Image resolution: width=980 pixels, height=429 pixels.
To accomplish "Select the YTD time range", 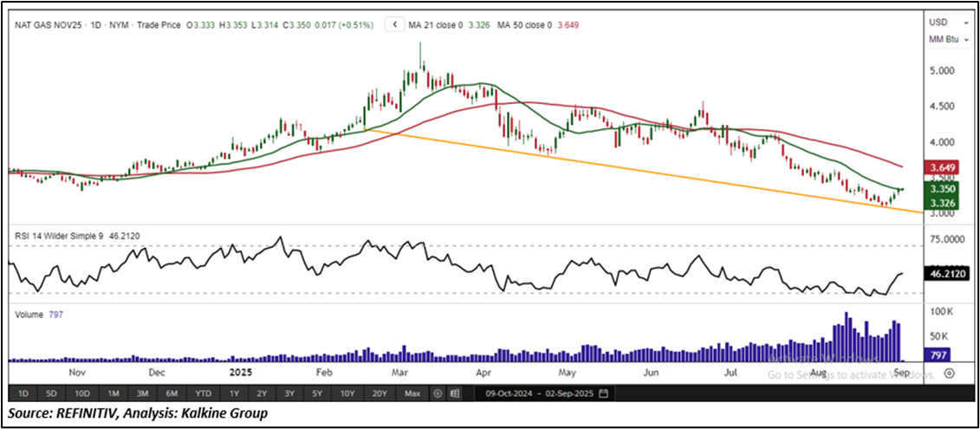I will 203,394.
